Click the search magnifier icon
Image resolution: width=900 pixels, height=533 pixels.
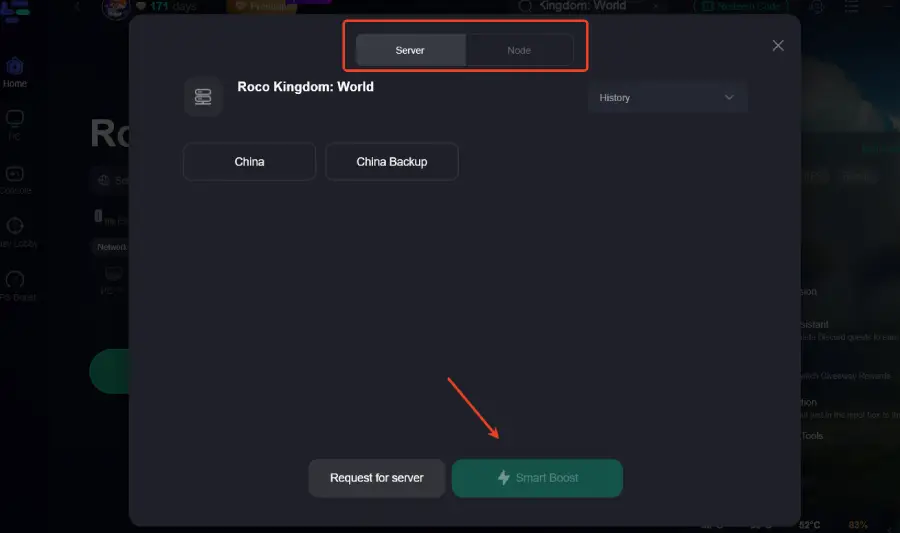(x=525, y=6)
